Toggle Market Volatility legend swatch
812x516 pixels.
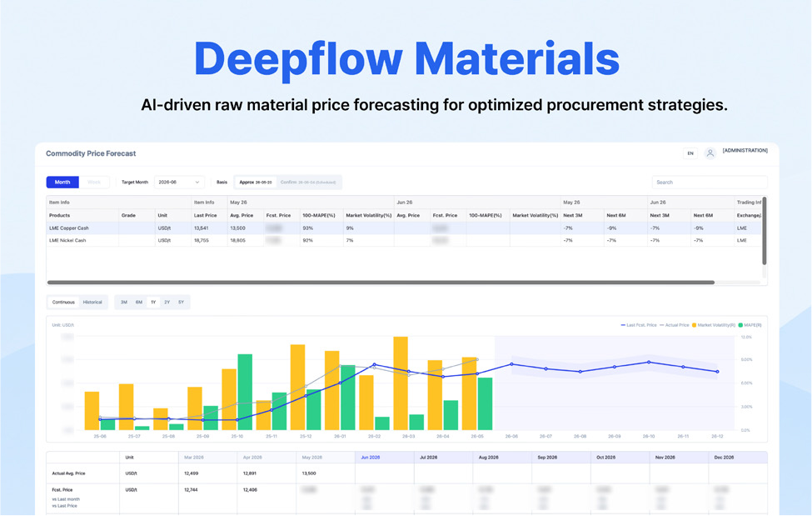pos(694,325)
